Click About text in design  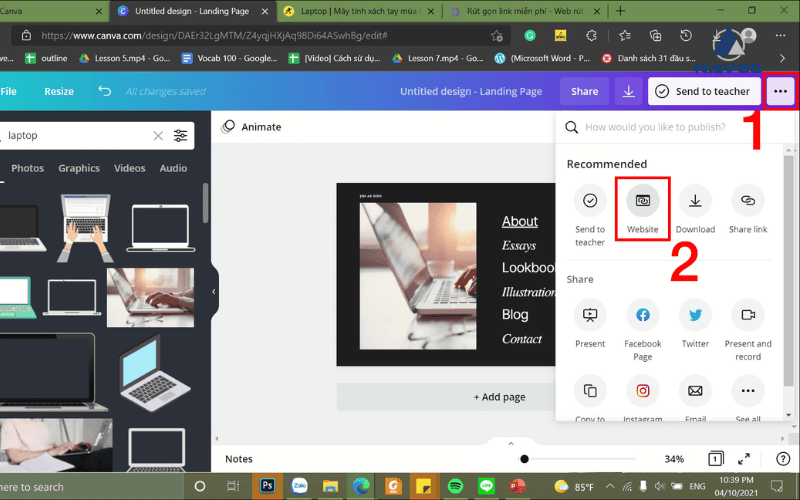pyautogui.click(x=519, y=221)
